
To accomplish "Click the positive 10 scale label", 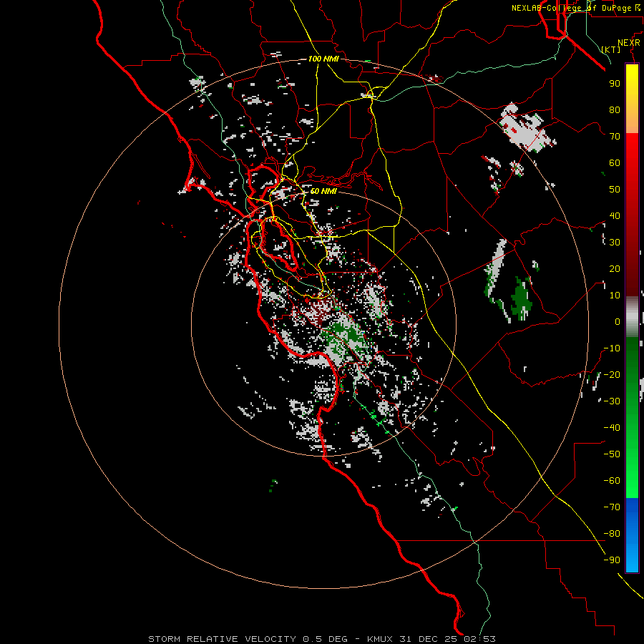I will point(615,296).
